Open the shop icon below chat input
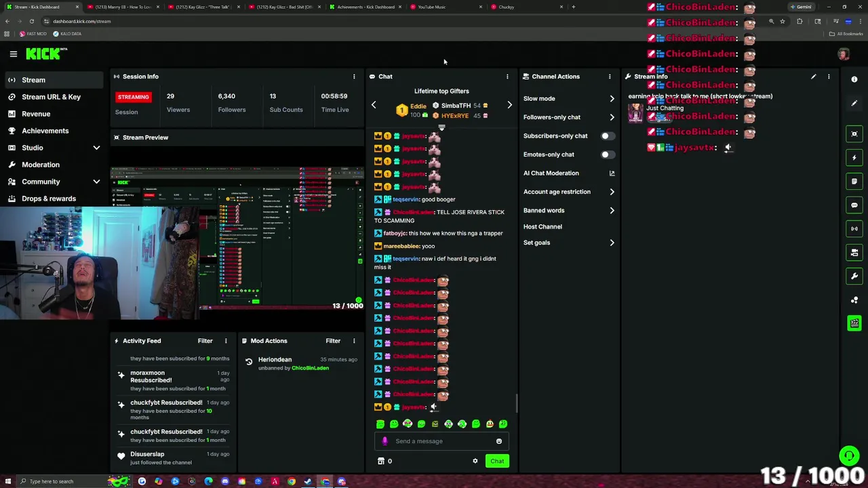The height and width of the screenshot is (488, 868). (x=381, y=461)
